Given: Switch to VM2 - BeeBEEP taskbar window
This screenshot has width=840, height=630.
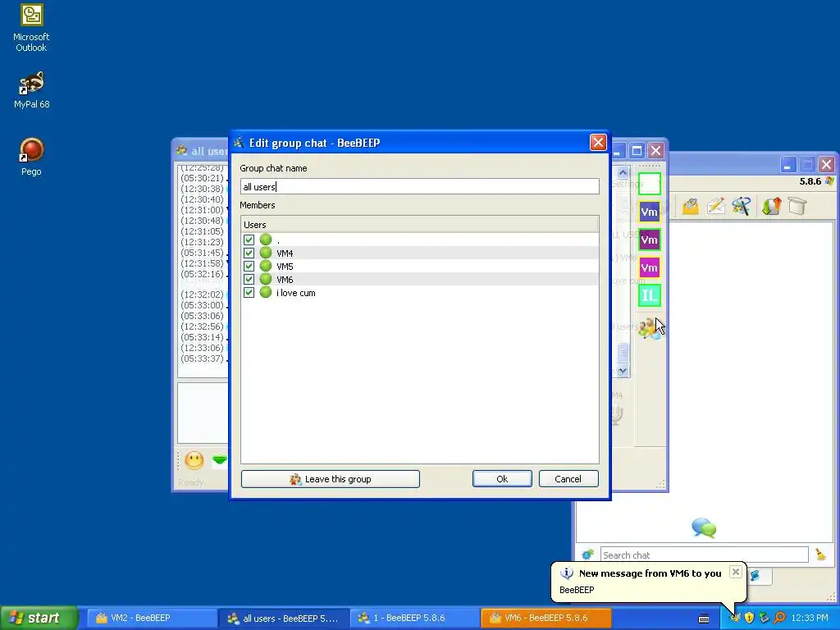Looking at the screenshot, I should [151, 618].
